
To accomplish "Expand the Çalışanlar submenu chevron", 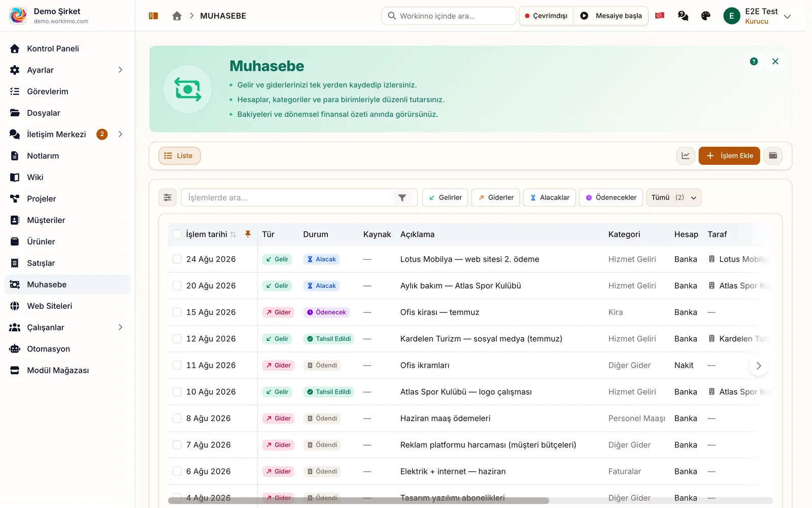I will pos(120,328).
